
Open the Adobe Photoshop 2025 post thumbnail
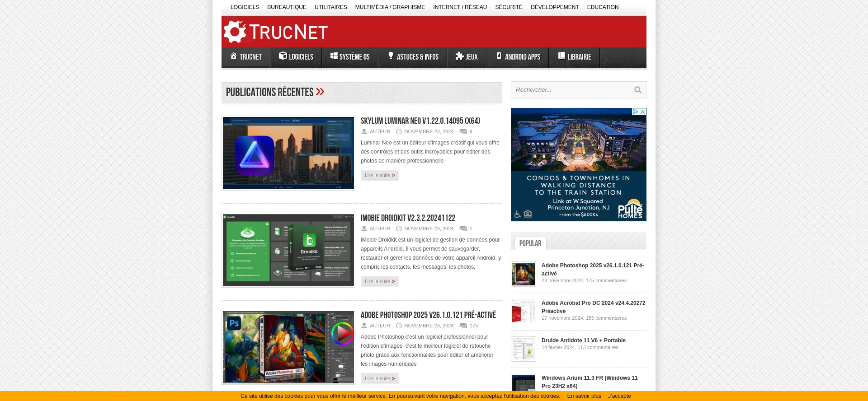tap(288, 347)
